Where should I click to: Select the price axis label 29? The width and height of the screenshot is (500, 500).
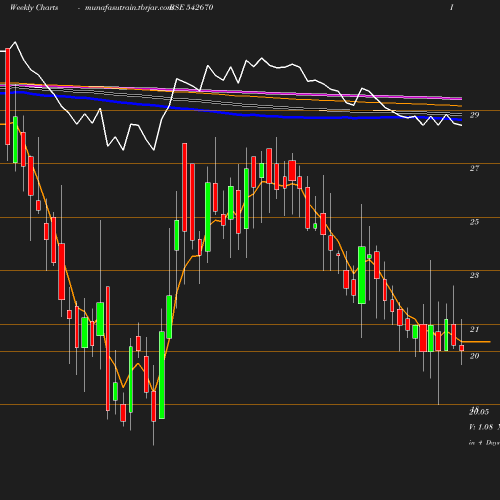474,115
